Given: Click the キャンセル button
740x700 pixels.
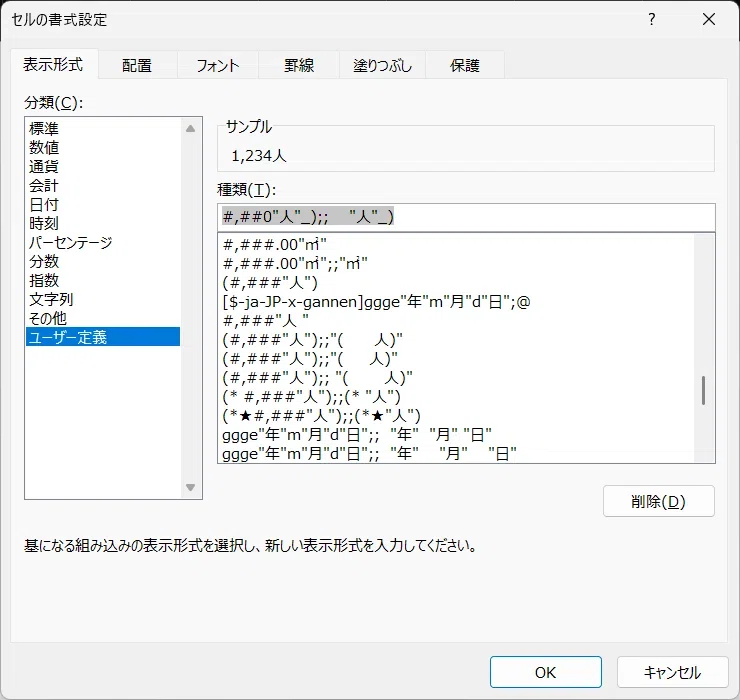Looking at the screenshot, I should pyautogui.click(x=672, y=672).
